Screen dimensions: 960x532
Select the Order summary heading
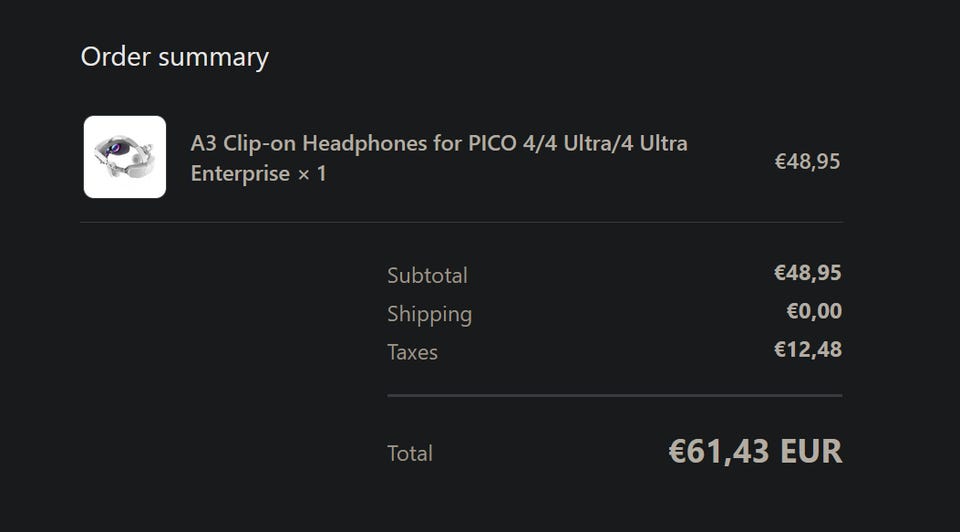coord(174,57)
